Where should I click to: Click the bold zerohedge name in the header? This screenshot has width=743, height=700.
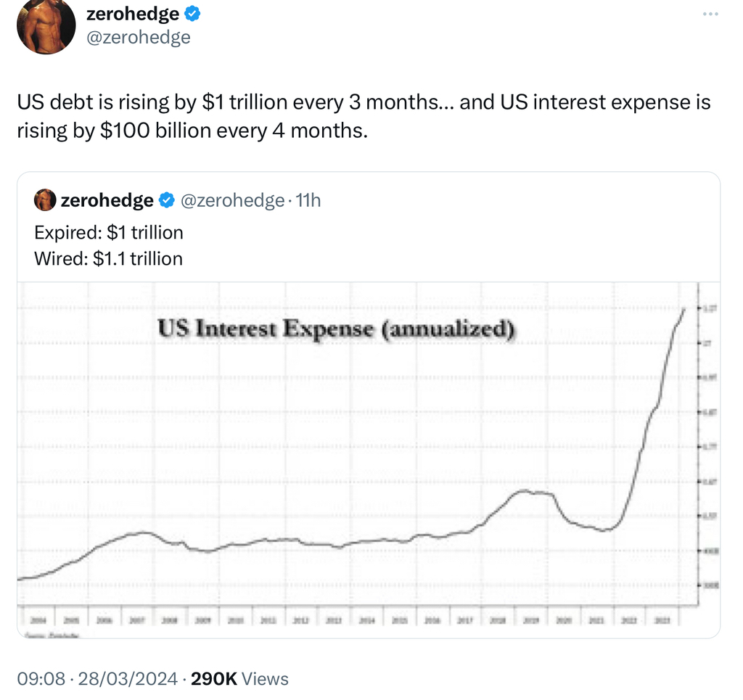tap(132, 12)
